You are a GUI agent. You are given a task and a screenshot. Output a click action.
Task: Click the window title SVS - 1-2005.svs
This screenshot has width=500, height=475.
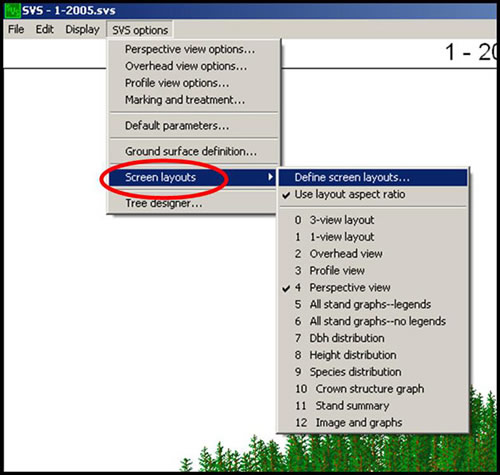tap(69, 11)
